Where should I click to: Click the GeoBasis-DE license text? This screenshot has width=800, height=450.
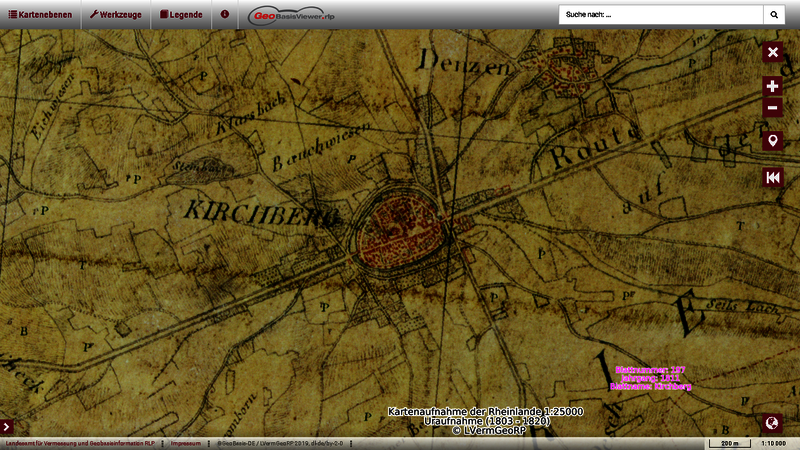pos(280,444)
